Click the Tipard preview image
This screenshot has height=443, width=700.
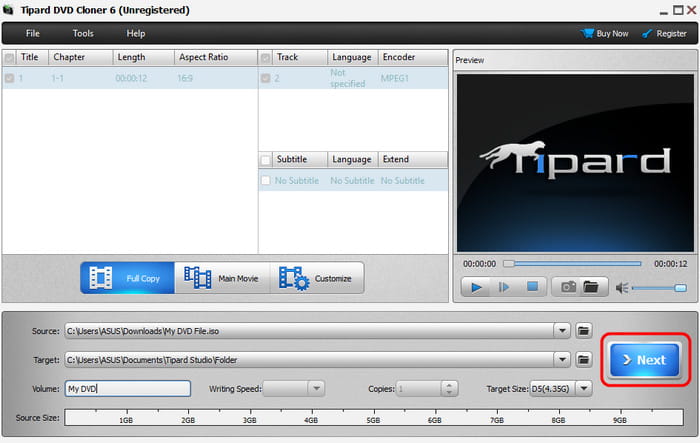[575, 163]
